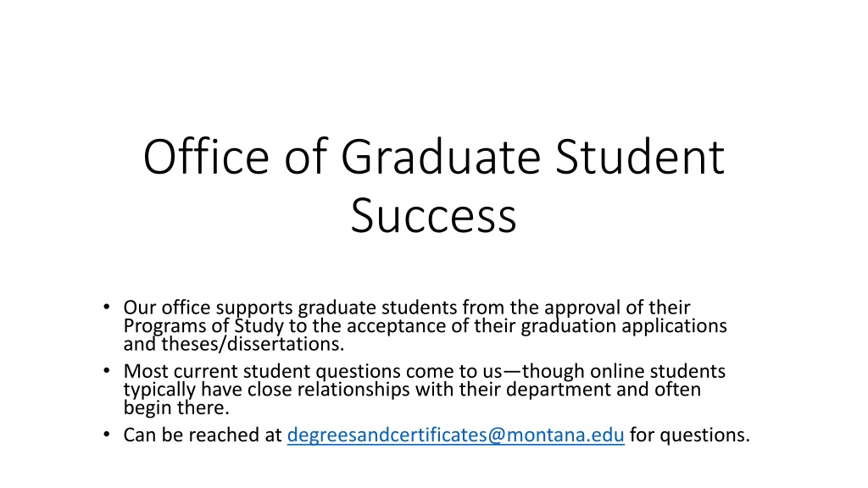Open the degreesandcertificates@montana.edu email link
868x488 pixels.
click(455, 435)
